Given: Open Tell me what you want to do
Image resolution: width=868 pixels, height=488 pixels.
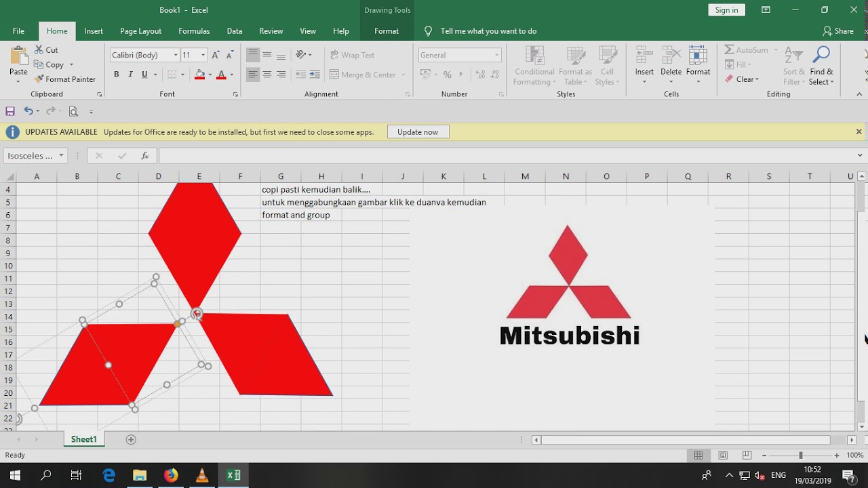Looking at the screenshot, I should pyautogui.click(x=488, y=31).
